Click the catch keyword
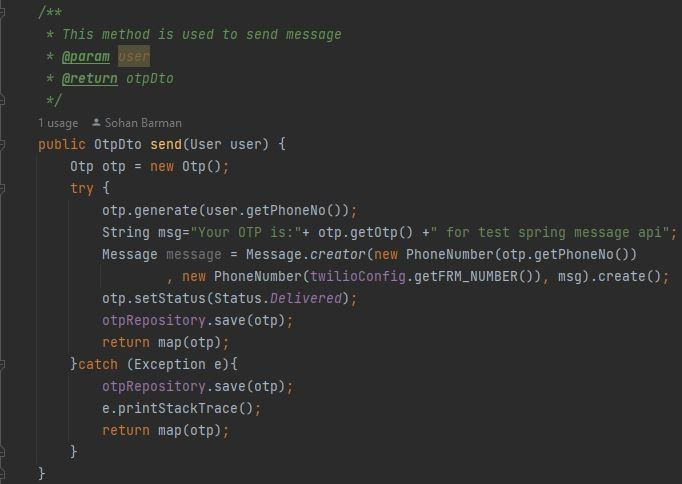682x484 pixels. pos(98,364)
